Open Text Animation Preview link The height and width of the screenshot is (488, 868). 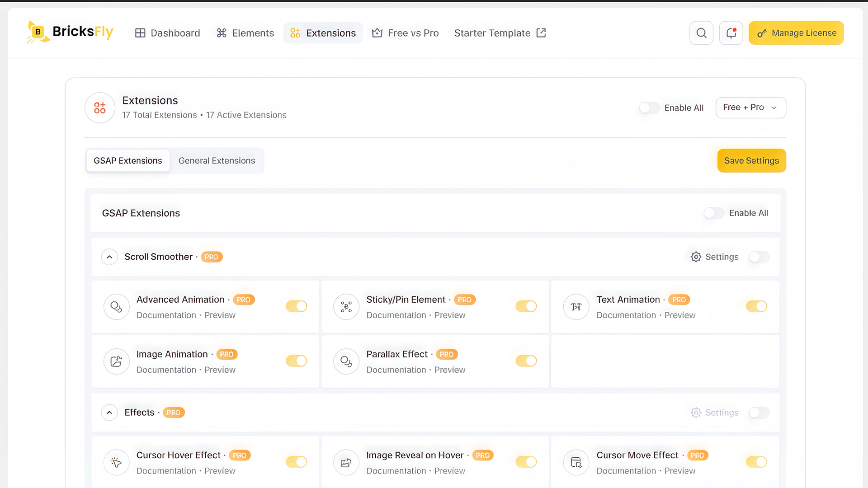680,315
